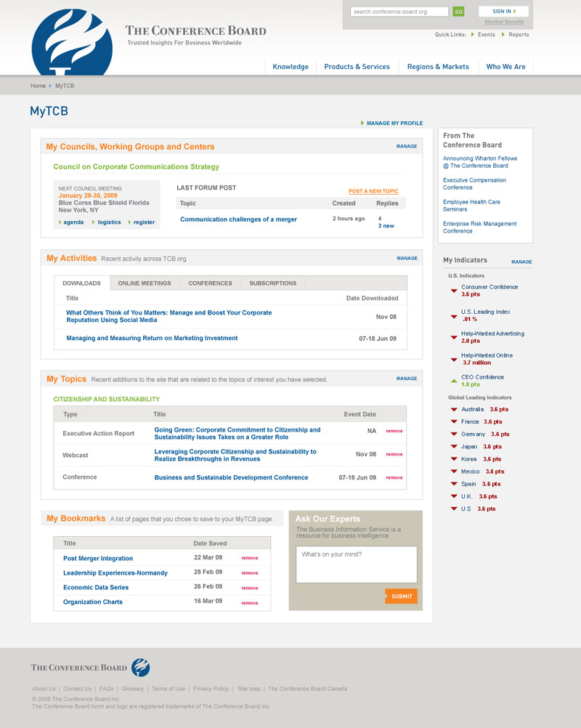Select the Subscriptions tab
Viewport: 581px width, 728px height.
[x=272, y=283]
